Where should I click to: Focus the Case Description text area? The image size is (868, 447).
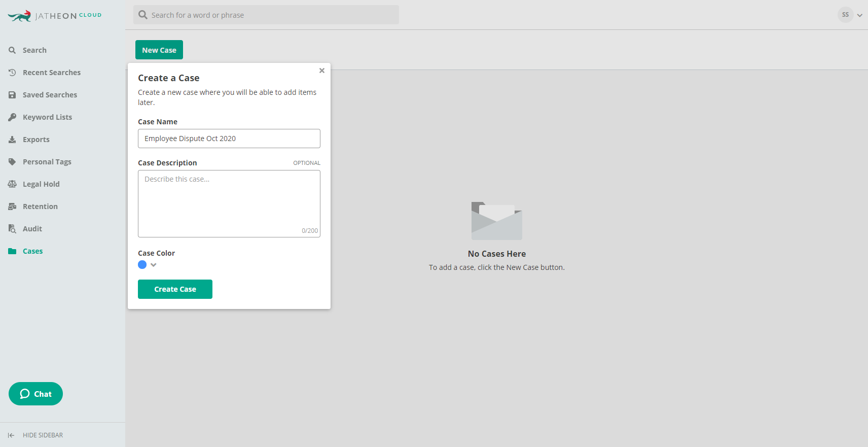click(229, 203)
